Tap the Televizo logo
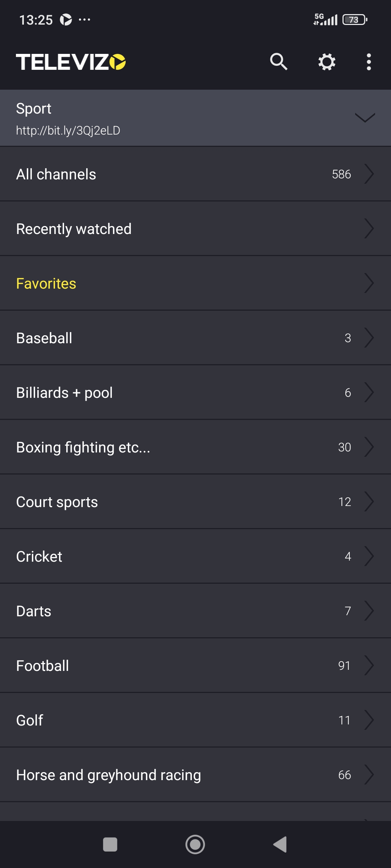Image resolution: width=391 pixels, height=868 pixels. [x=71, y=62]
